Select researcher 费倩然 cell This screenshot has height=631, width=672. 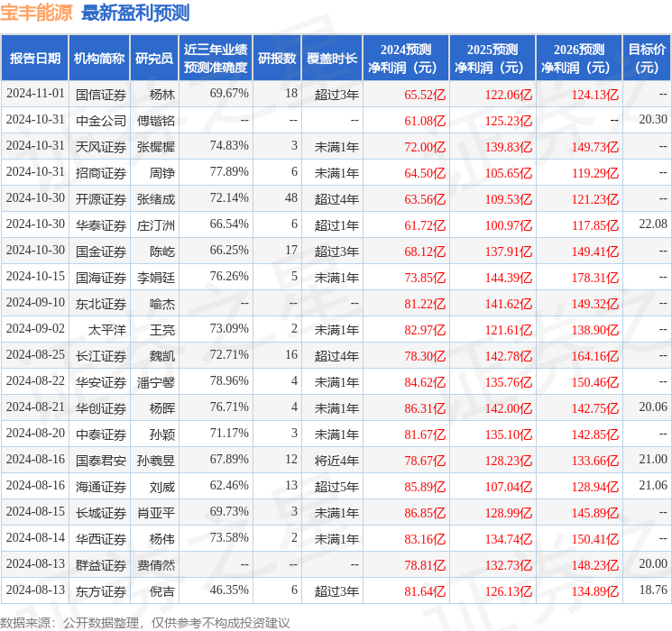[x=155, y=565]
